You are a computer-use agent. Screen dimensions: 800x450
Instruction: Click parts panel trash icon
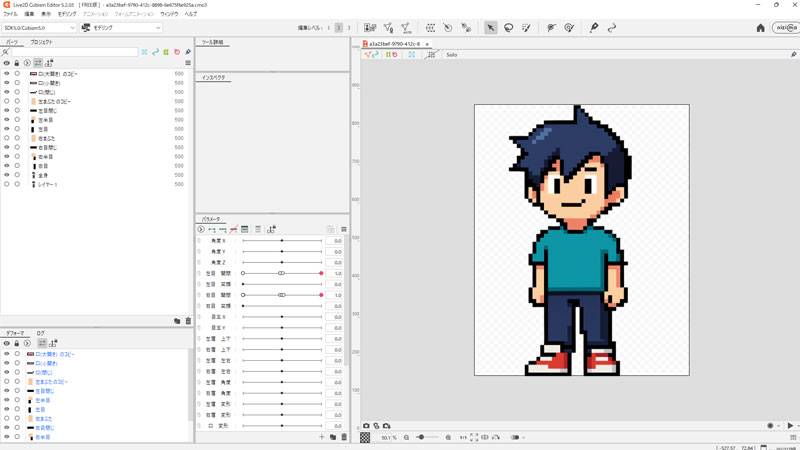188,321
